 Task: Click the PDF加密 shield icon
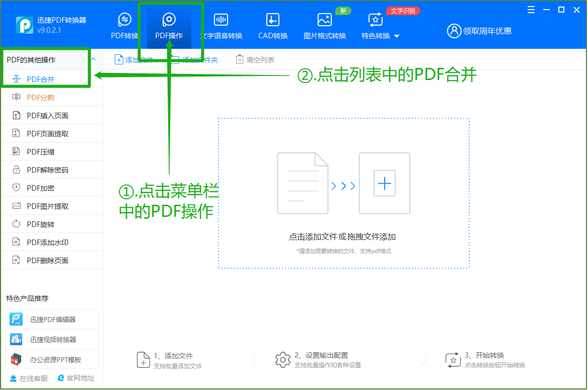point(17,188)
